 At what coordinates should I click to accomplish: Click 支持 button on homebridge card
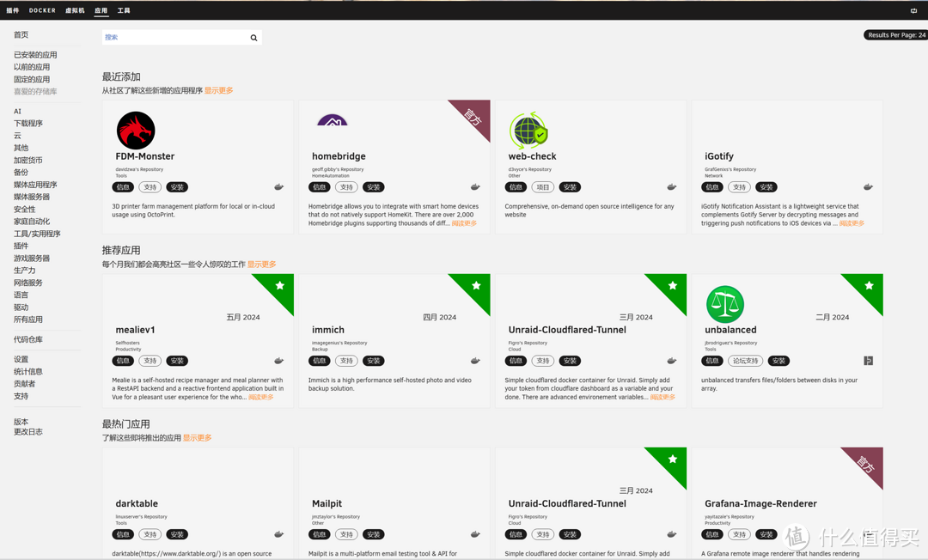click(x=346, y=187)
